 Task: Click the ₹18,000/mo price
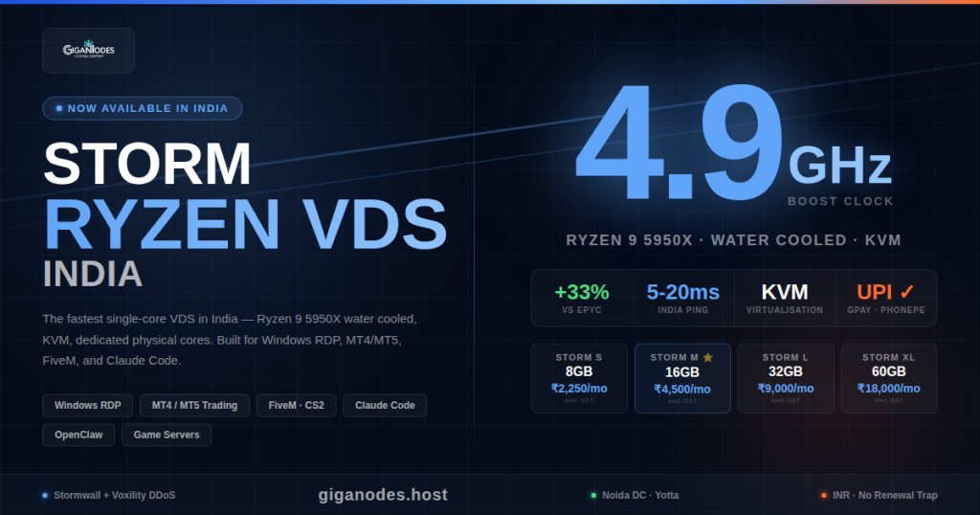coord(889,389)
